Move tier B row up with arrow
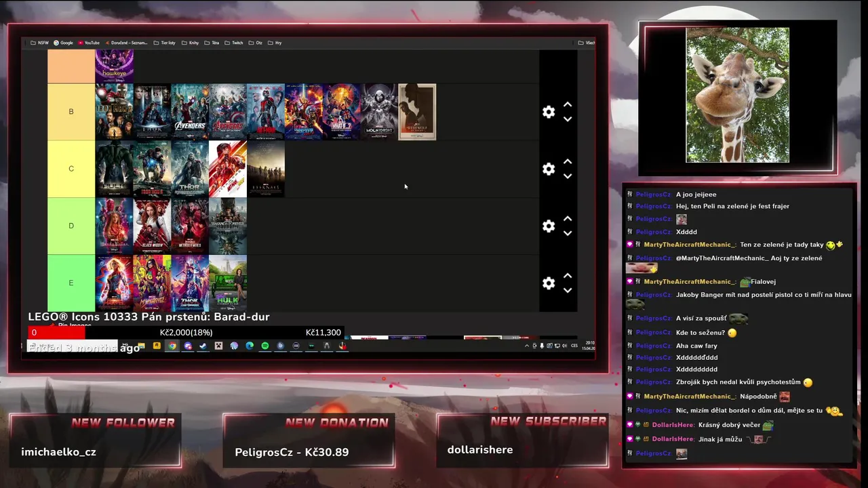This screenshot has width=868, height=488. coord(568,105)
